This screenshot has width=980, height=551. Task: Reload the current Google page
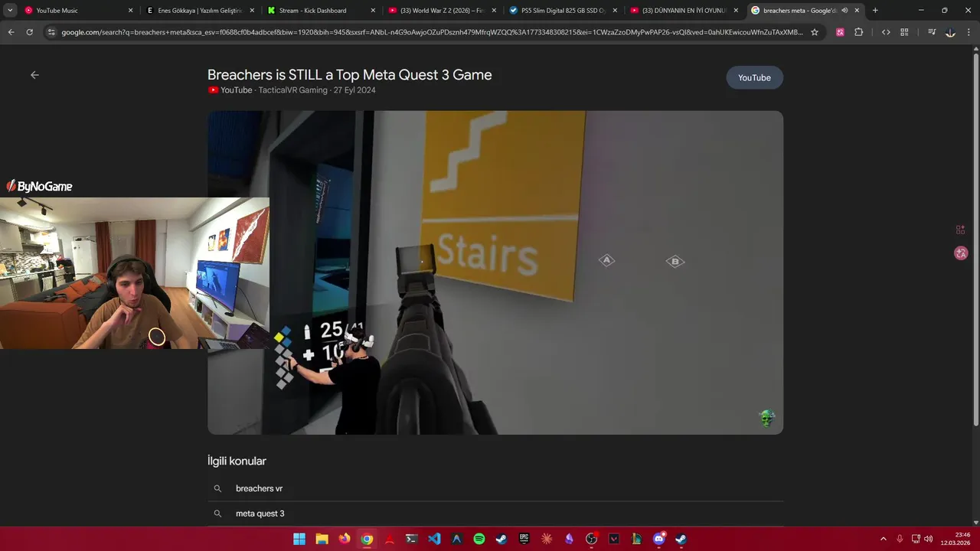(x=29, y=32)
